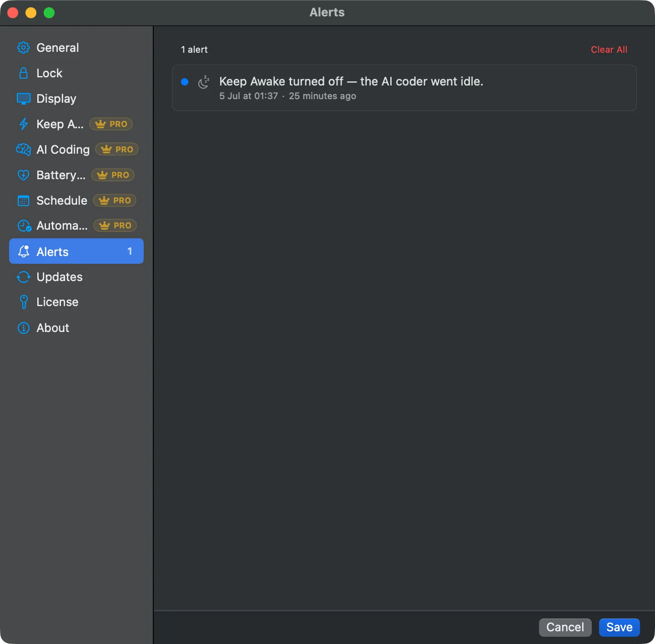This screenshot has width=655, height=644.
Task: Click the Keep Awake lightning bolt icon
Action: pos(23,124)
